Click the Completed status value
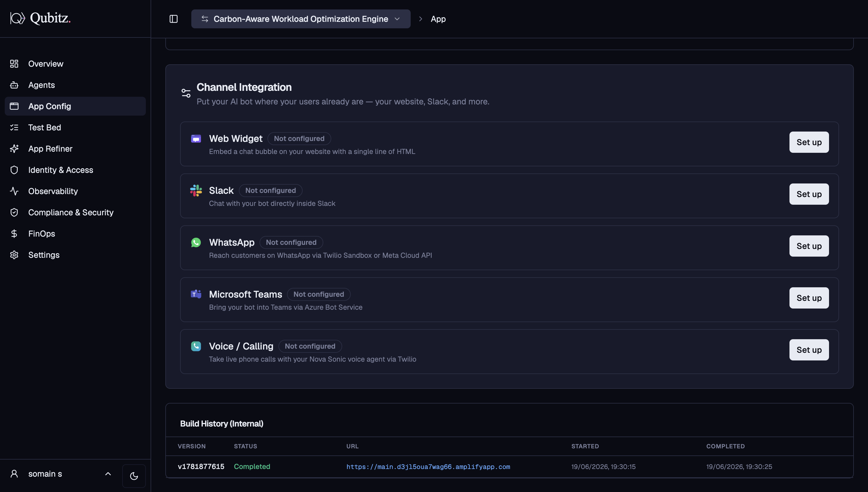The height and width of the screenshot is (492, 868). coord(252,467)
